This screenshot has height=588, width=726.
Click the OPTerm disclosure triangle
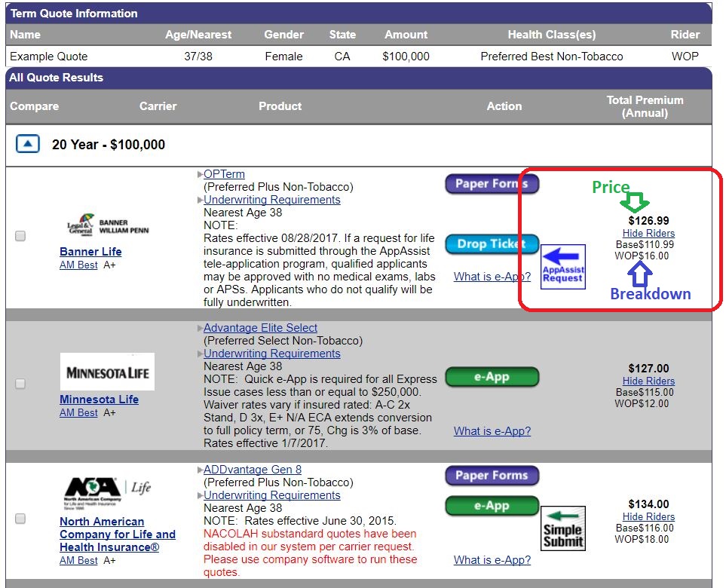click(x=200, y=175)
